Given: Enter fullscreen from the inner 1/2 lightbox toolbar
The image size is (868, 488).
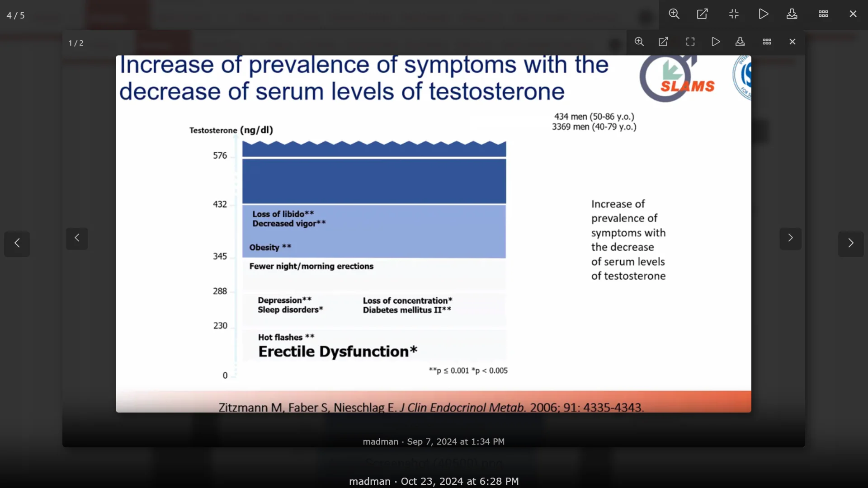Looking at the screenshot, I should pos(690,42).
